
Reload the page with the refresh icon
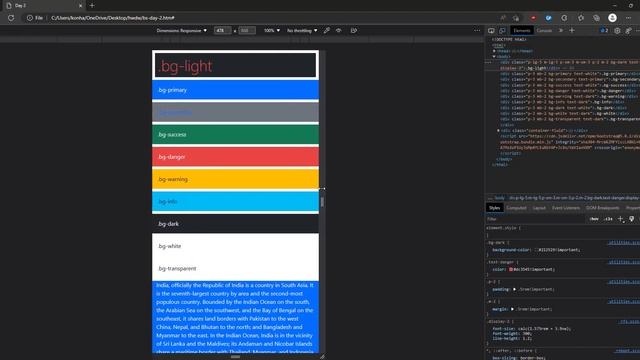tap(11, 18)
